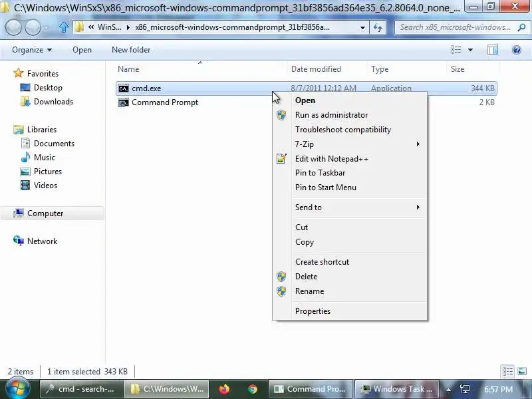The height and width of the screenshot is (399, 532).
Task: Open the address bar history dropdown arrow
Action: click(362, 27)
